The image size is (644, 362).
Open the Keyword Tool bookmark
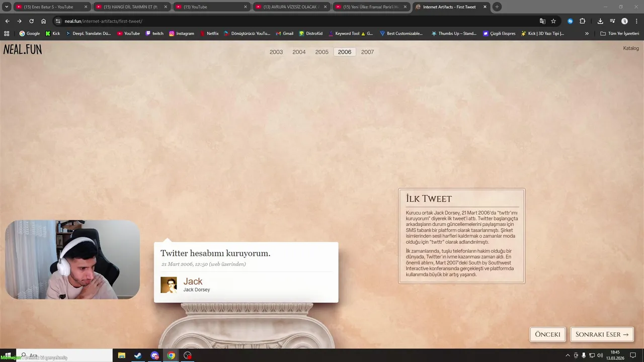click(x=351, y=34)
